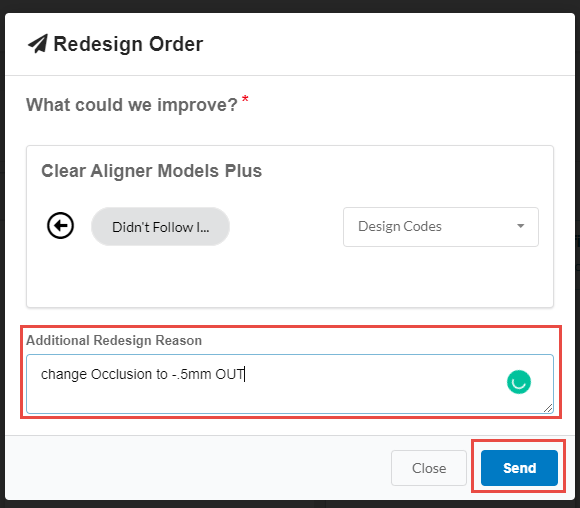Click the empty footer area left of Close
The width and height of the screenshot is (580, 508).
click(x=196, y=468)
